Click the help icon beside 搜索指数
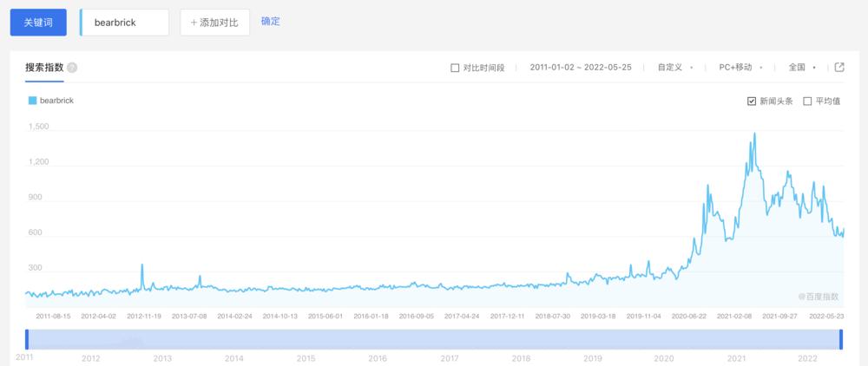 point(72,68)
